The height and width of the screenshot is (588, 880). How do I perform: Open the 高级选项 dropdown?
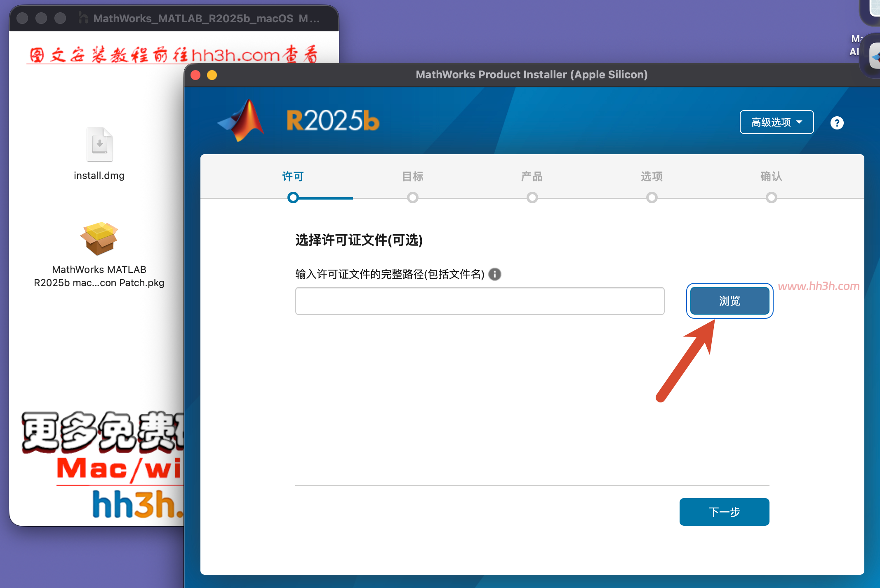(x=776, y=122)
